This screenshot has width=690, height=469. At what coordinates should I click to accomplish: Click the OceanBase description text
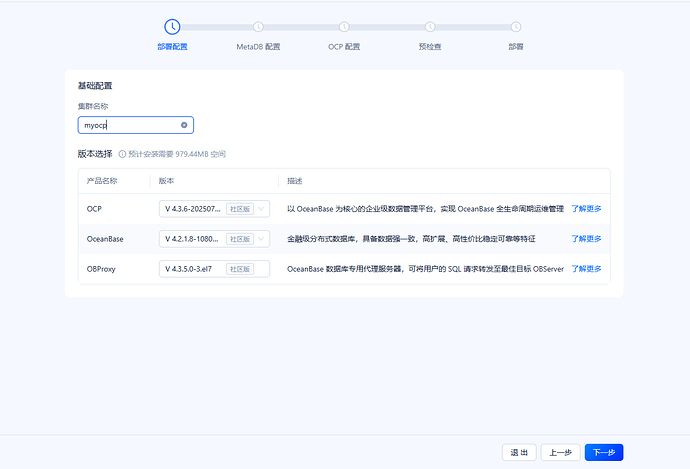[x=411, y=239]
